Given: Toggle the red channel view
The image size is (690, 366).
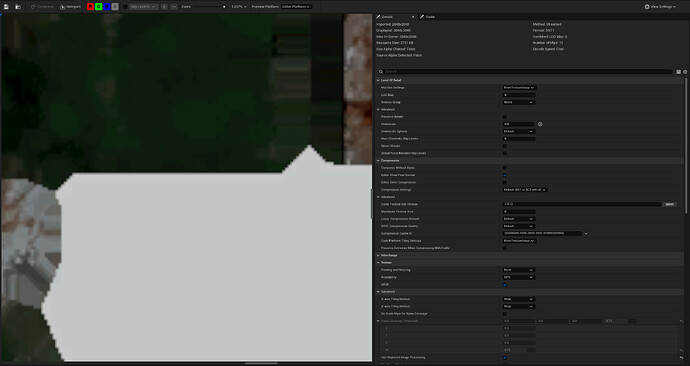Looking at the screenshot, I should [90, 7].
